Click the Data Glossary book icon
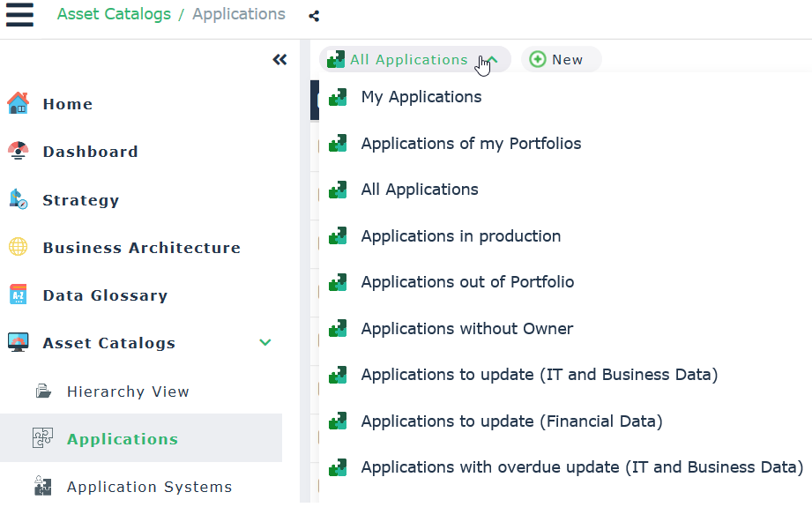812x522 pixels. tap(18, 295)
